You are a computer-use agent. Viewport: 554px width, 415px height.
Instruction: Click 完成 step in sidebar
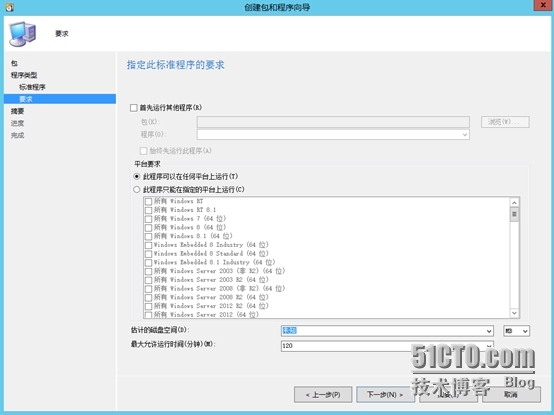pos(17,135)
